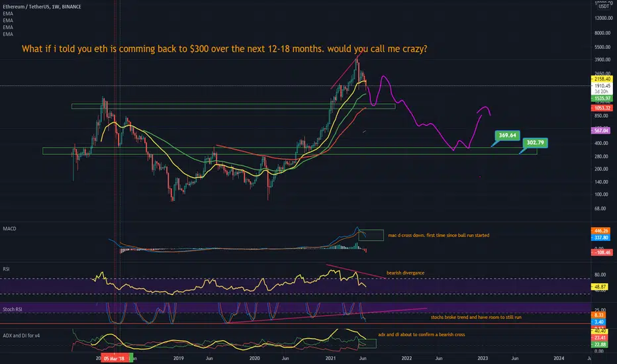Click the 2022 label on time axis
The image size is (617, 364).
point(406,358)
